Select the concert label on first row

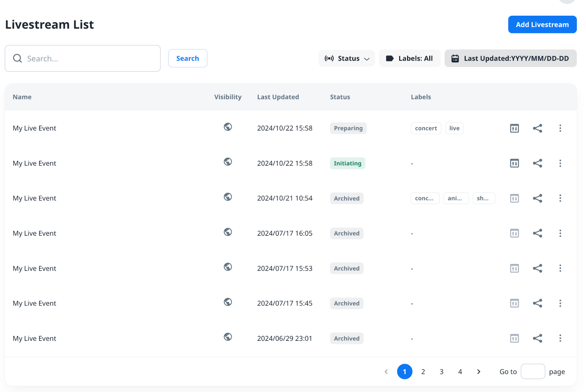click(x=426, y=128)
